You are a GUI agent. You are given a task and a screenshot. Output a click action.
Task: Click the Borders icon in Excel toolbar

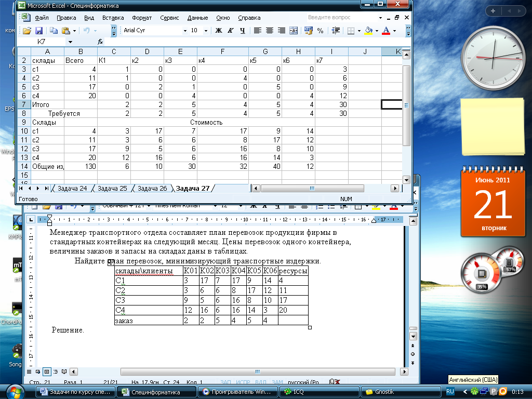point(351,31)
